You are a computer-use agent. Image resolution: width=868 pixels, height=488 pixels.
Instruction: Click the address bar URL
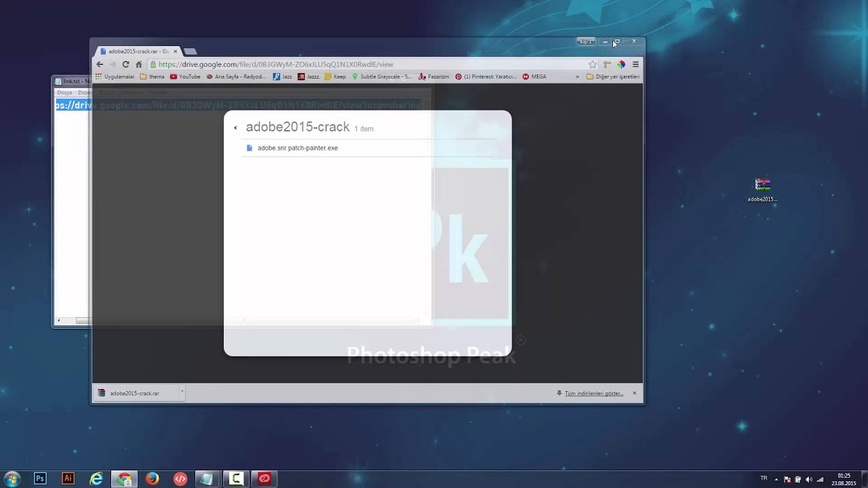tap(275, 64)
